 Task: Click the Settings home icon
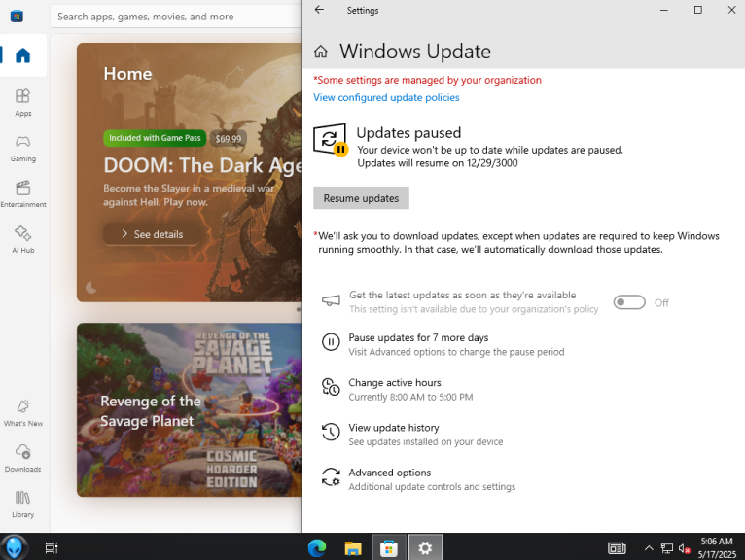pyautogui.click(x=321, y=52)
